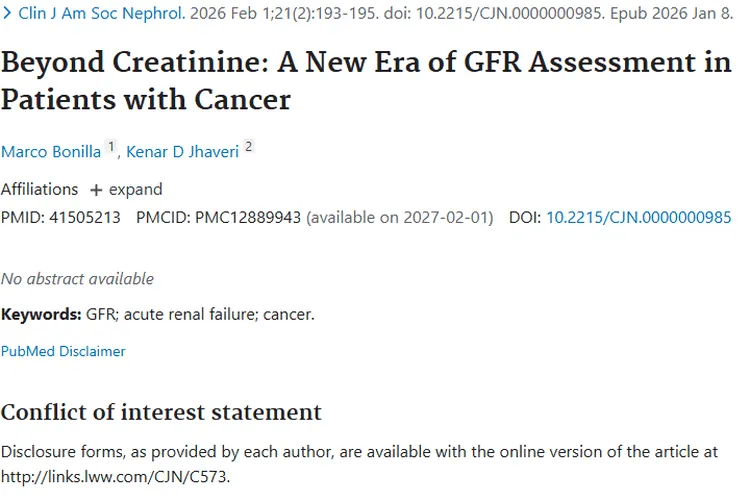Click the links.lww.com/CJN/C573 URL text
Screen dimensions: 750x500
tap(115, 475)
